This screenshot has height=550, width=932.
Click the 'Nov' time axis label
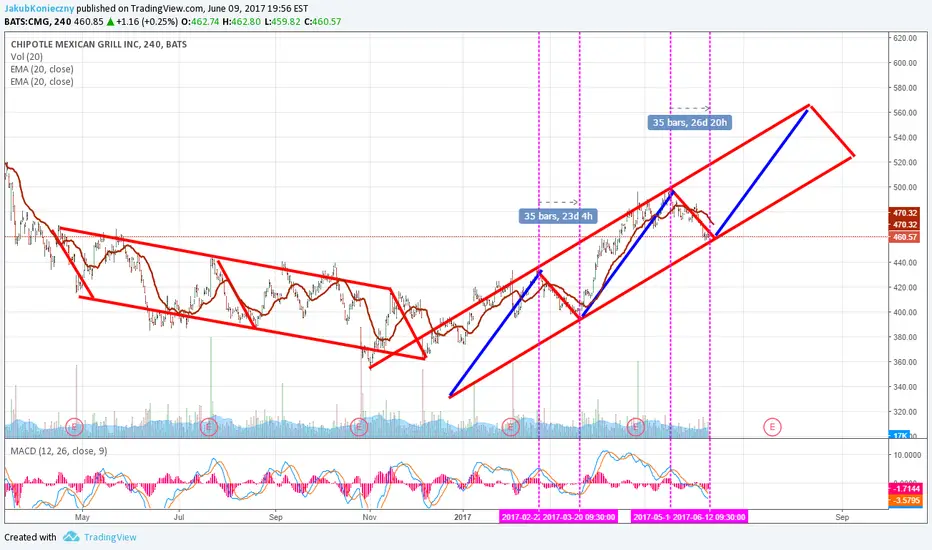(x=369, y=517)
